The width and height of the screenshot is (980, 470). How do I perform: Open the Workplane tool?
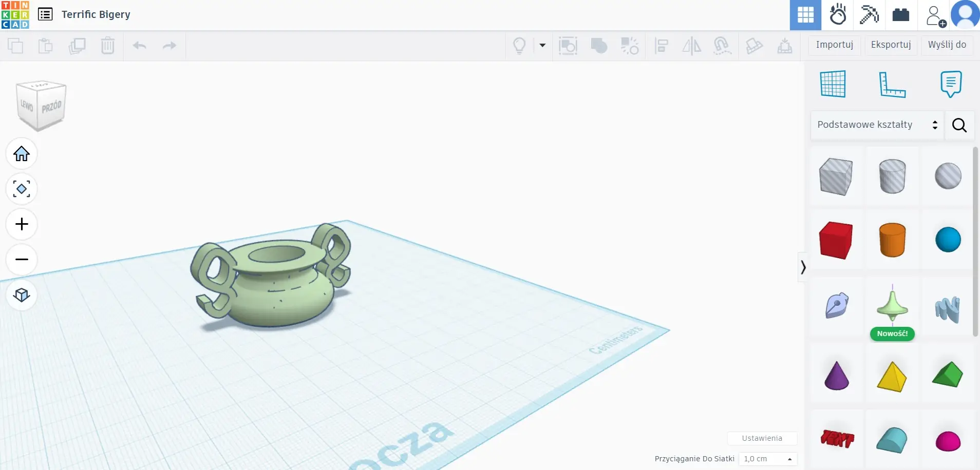point(833,84)
